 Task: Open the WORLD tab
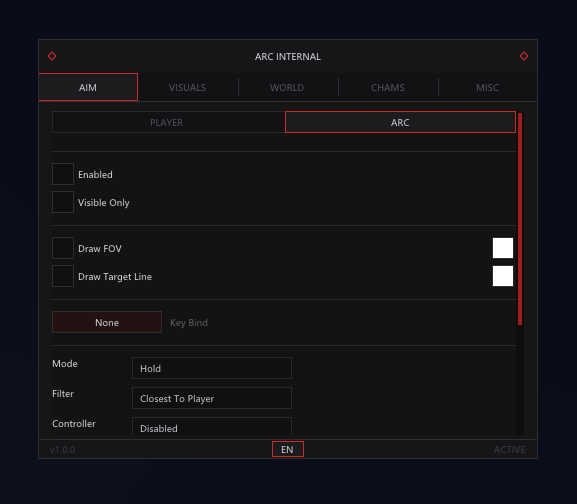[x=287, y=88]
